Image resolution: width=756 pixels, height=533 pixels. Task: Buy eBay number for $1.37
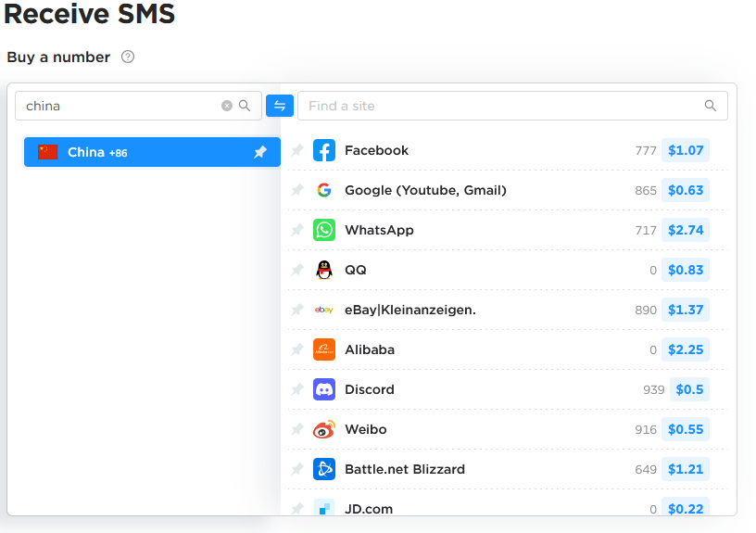click(x=686, y=310)
